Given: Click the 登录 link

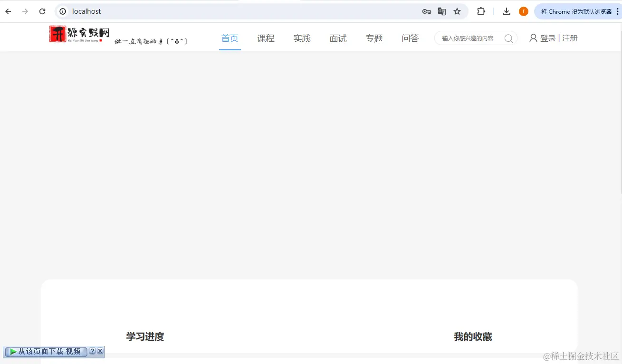Looking at the screenshot, I should click(548, 38).
